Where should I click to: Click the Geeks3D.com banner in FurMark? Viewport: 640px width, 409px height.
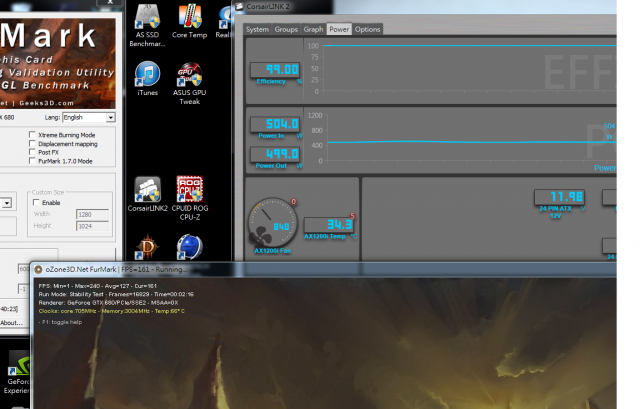pyautogui.click(x=57, y=63)
